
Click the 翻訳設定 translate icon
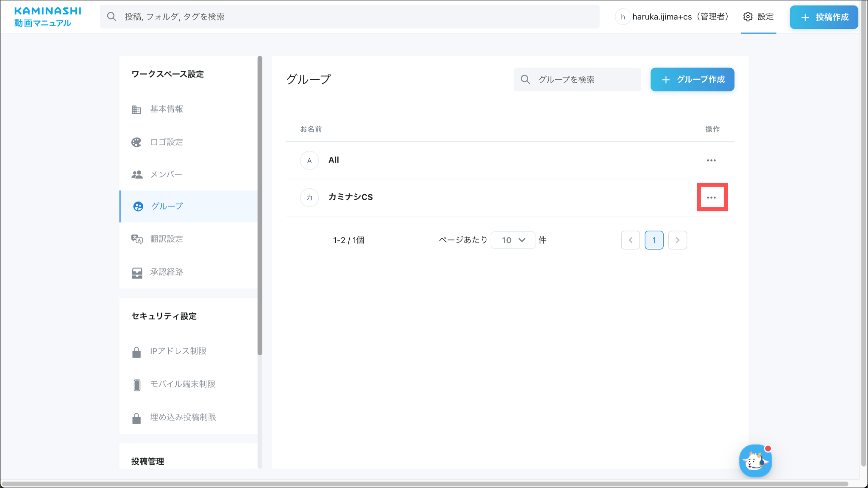[x=136, y=239]
